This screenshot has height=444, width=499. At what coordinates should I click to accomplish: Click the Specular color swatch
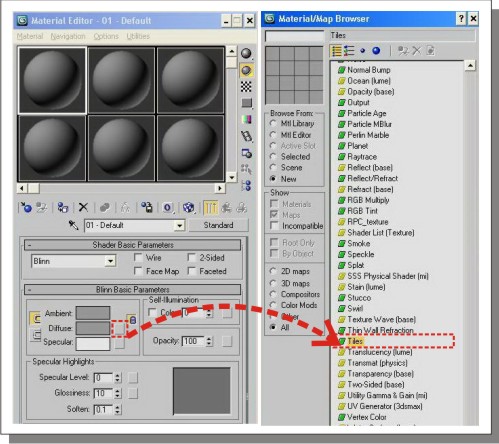tap(93, 344)
